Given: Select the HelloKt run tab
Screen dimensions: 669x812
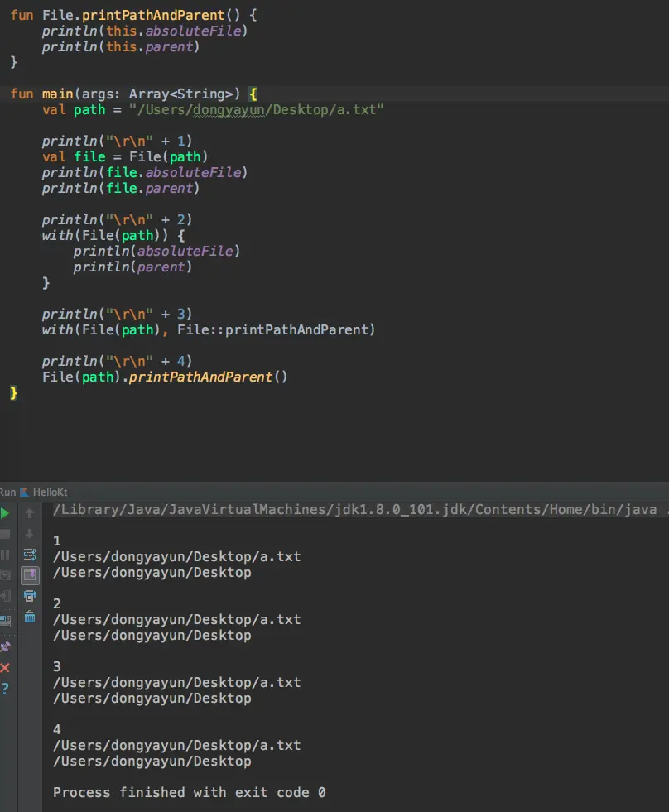Looking at the screenshot, I should (50, 492).
